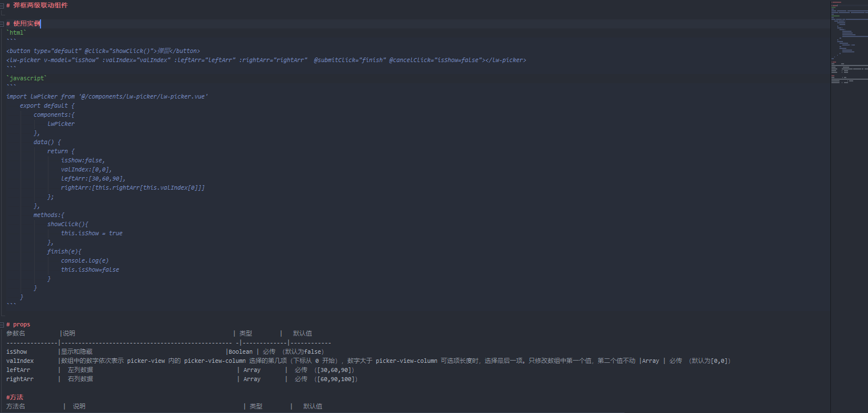Collapse the '# props' section fold marker
This screenshot has height=413, width=868.
tap(2, 324)
